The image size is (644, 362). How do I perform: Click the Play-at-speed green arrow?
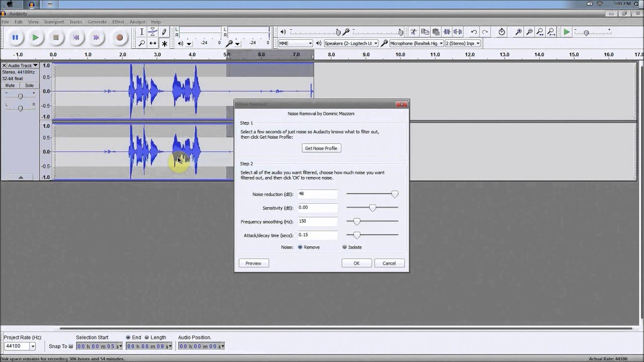tap(567, 32)
